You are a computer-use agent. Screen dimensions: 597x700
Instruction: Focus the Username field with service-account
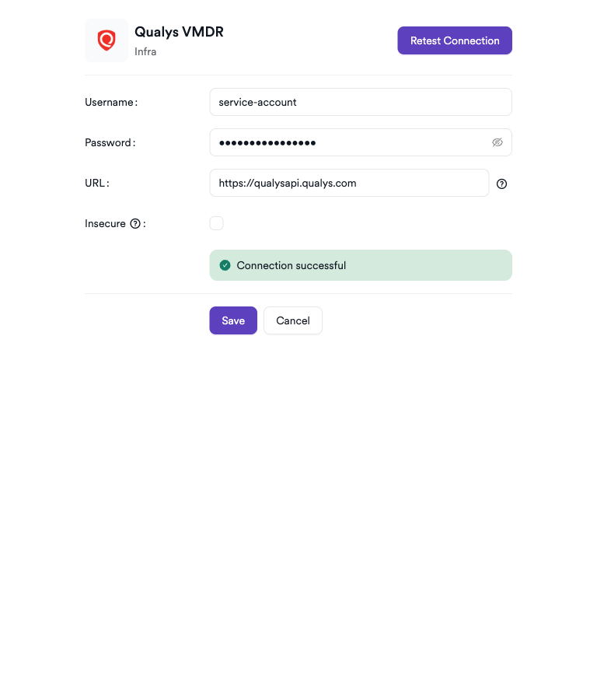point(360,102)
